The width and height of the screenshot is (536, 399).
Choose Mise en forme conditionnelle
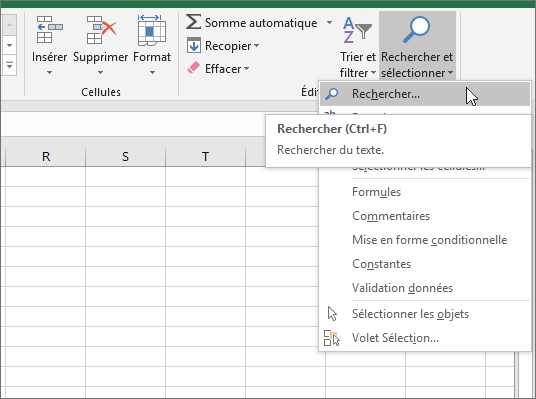425,240
